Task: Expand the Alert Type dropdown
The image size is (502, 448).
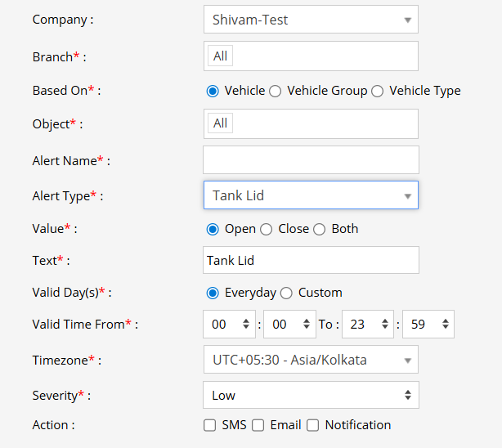Action: point(310,195)
